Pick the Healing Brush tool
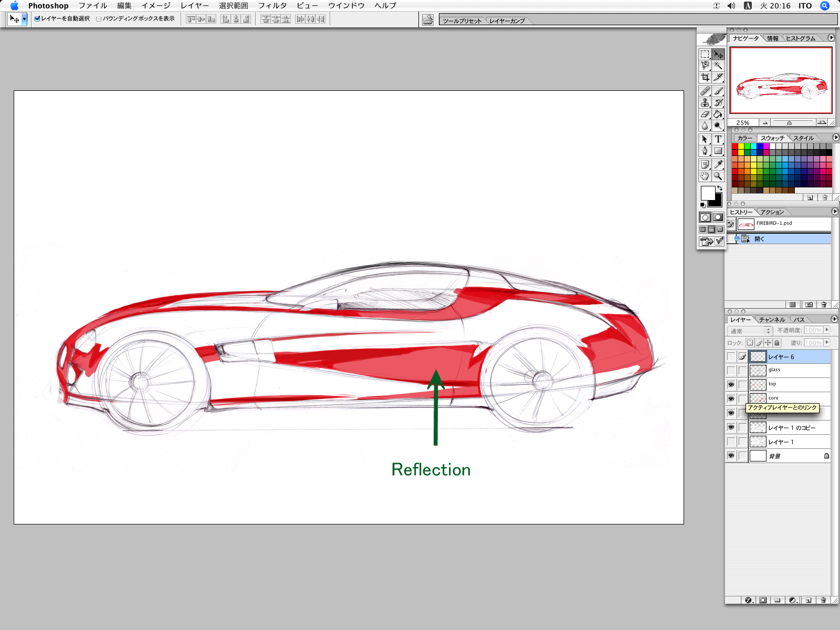The height and width of the screenshot is (630, 840). 705,90
